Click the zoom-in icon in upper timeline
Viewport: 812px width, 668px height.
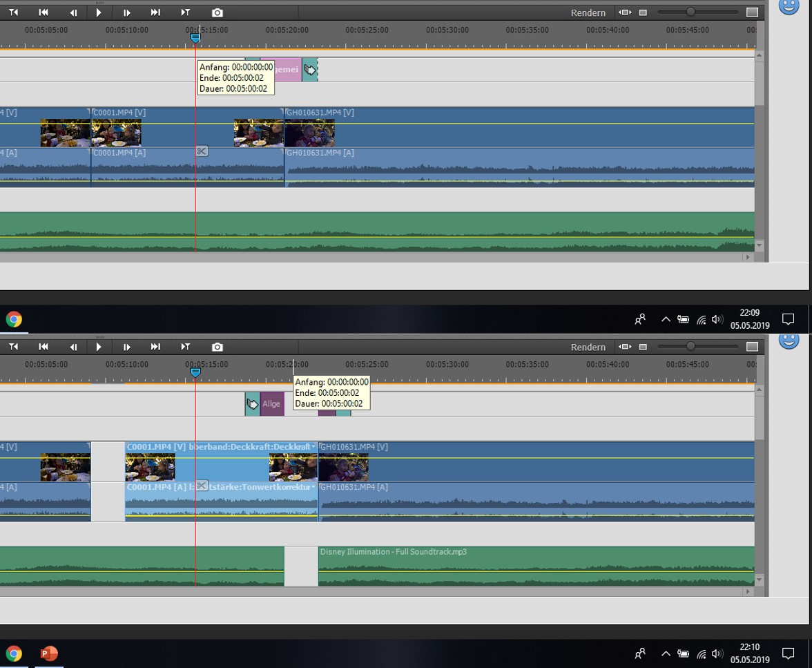752,12
